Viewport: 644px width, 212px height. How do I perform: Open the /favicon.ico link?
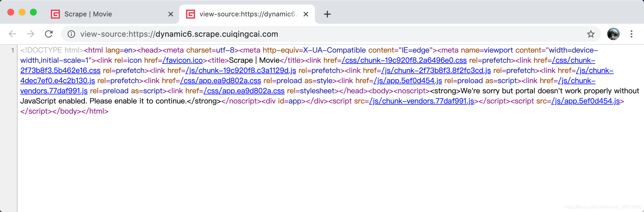pos(183,60)
